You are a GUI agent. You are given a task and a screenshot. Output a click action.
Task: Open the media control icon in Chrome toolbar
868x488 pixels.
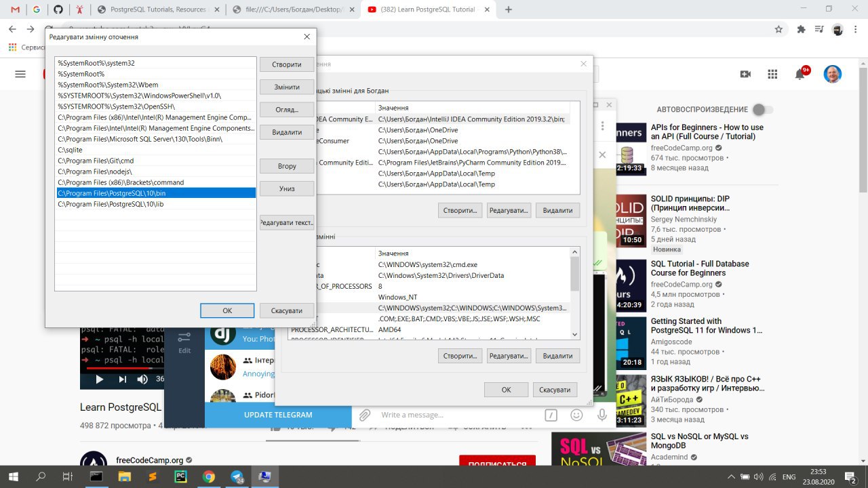819,29
